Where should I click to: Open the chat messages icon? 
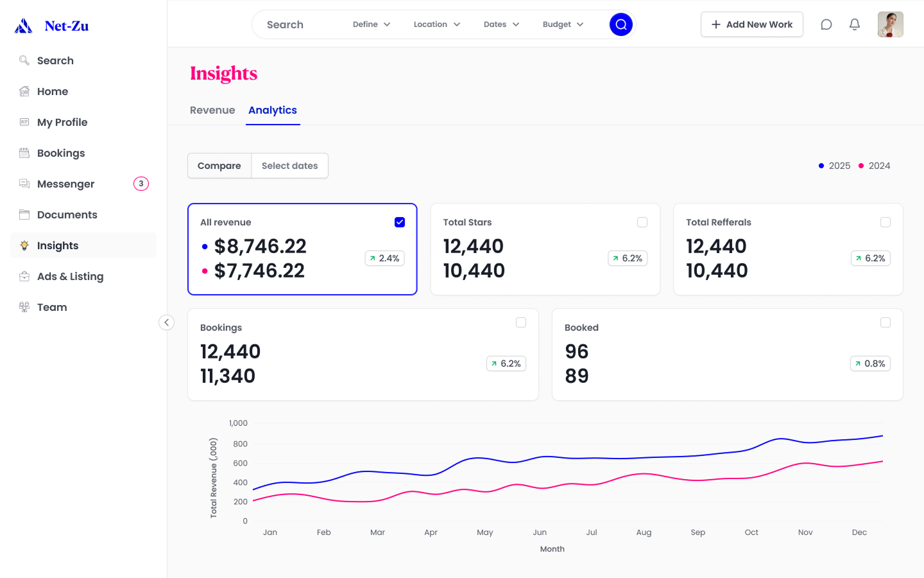point(826,24)
